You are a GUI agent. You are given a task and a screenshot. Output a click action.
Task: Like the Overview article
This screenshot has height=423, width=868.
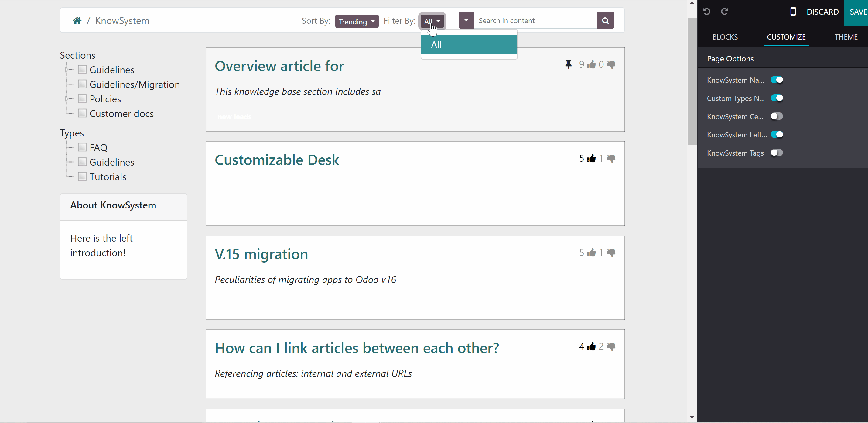coord(591,64)
